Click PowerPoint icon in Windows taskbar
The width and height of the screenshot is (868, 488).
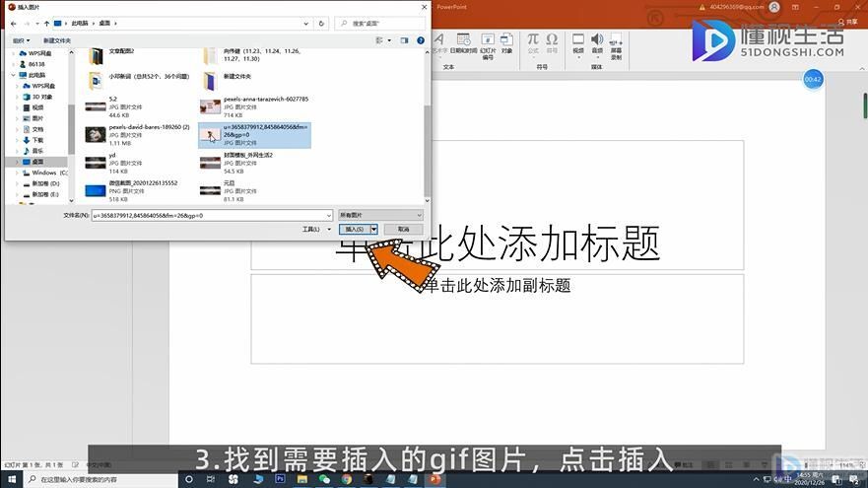[435, 479]
